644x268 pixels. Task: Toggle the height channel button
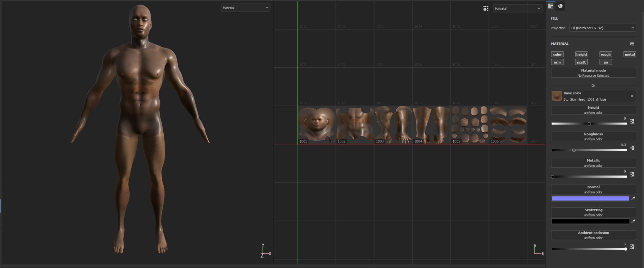(581, 55)
